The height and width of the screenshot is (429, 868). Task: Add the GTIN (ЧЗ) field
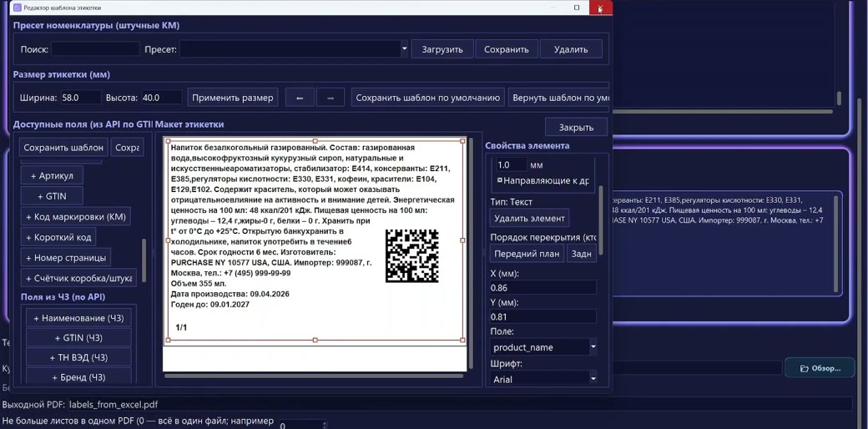tap(78, 338)
